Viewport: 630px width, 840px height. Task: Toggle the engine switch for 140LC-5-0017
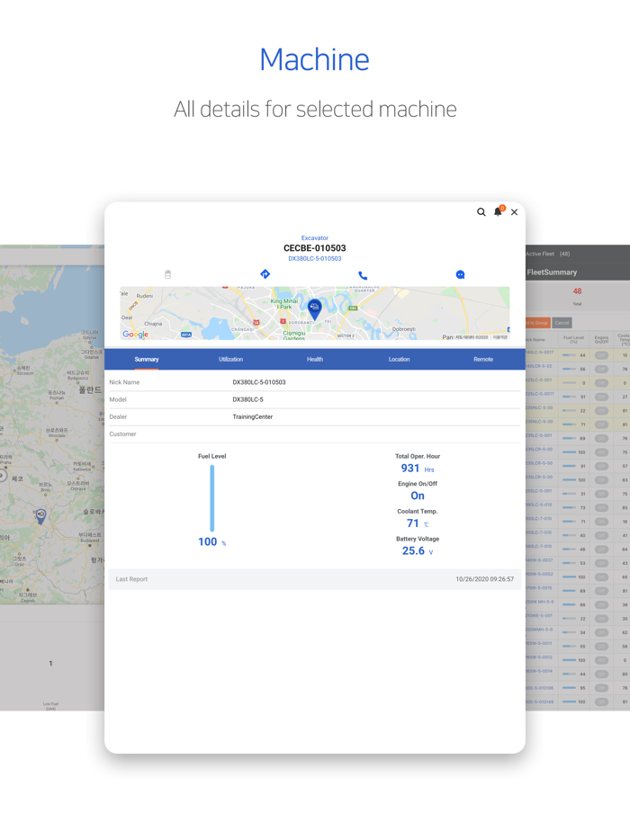[601, 355]
